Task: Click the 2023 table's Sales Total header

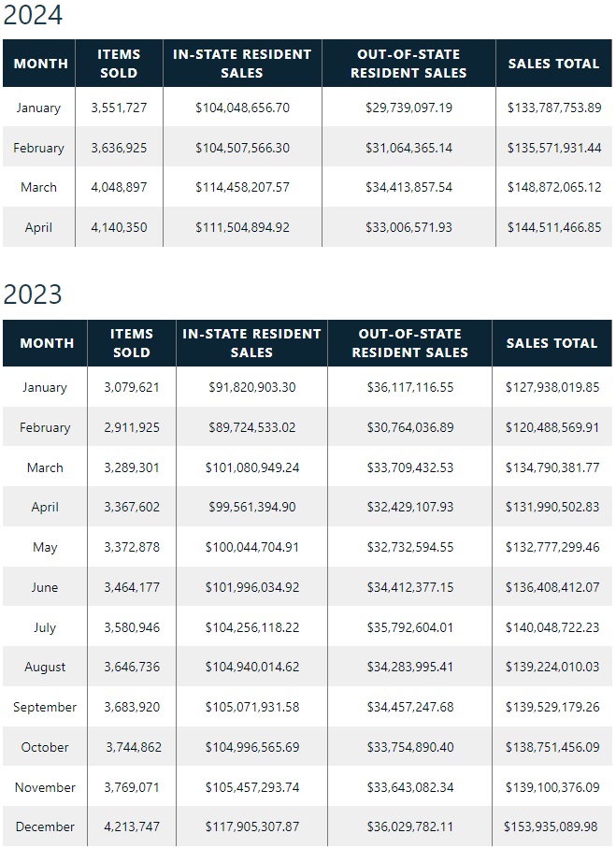Action: [552, 343]
